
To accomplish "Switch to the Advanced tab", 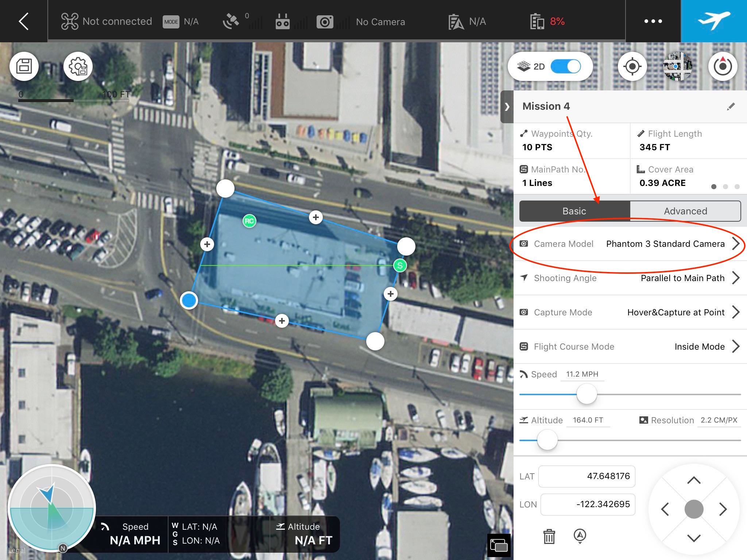I will point(684,210).
